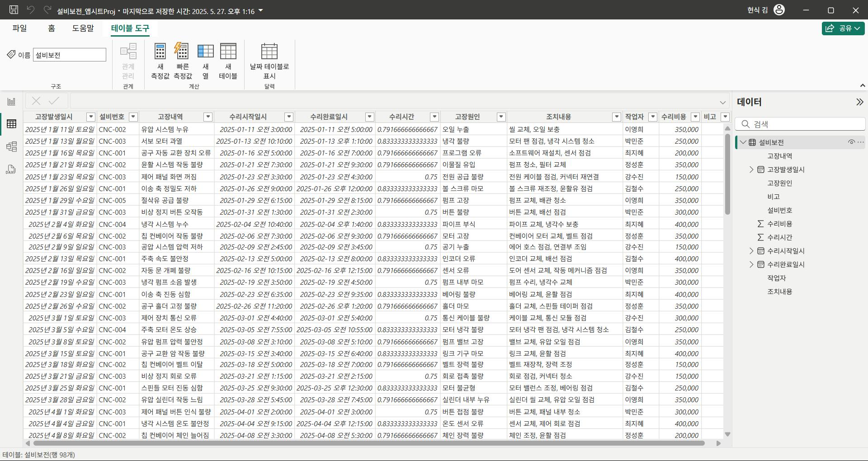Screen dimensions: 868x461
Task: Select the 고장내역 field in data pane
Action: [779, 156]
